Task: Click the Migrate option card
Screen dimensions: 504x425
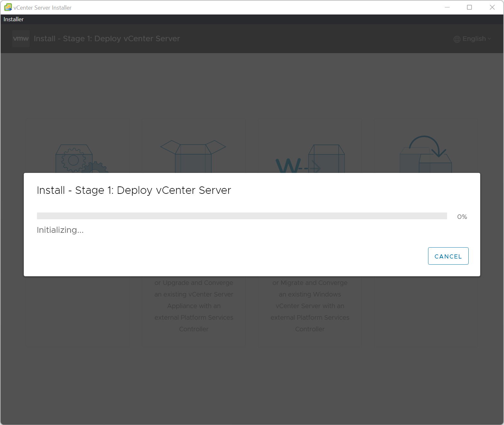Action: 310,306
